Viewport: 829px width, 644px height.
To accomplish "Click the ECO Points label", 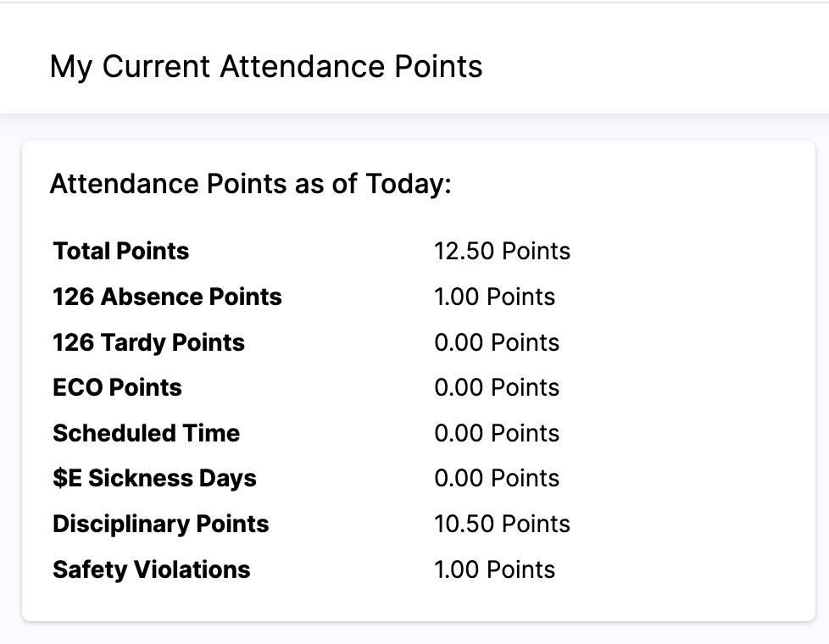I will point(117,387).
